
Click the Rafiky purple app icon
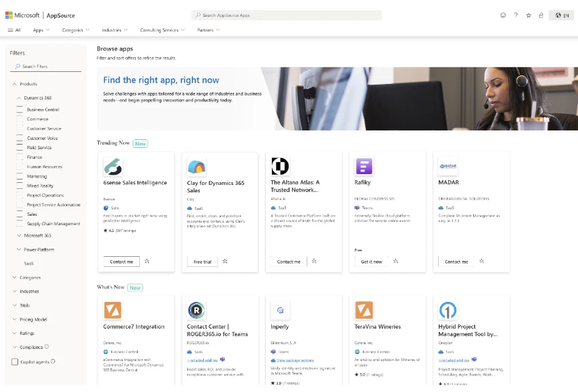tap(363, 167)
